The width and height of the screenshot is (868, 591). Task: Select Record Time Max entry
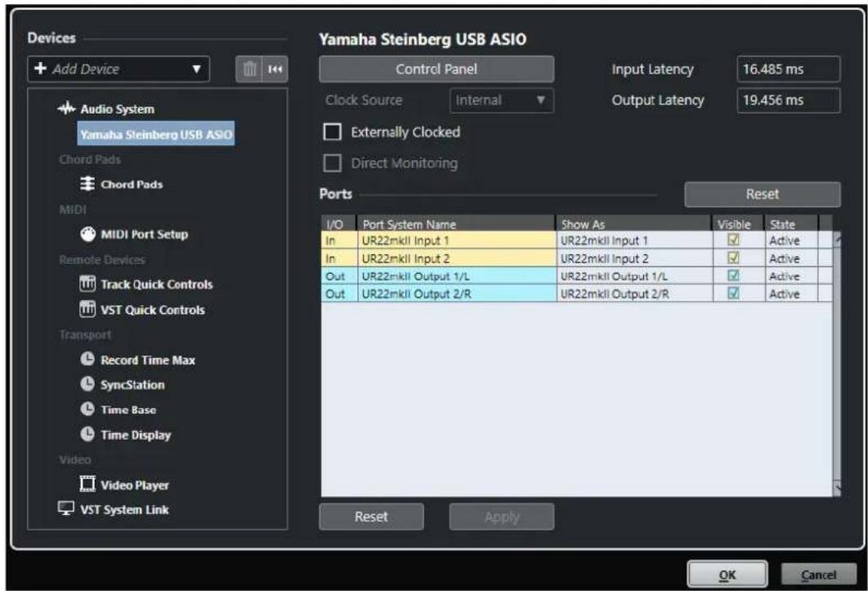click(x=148, y=360)
